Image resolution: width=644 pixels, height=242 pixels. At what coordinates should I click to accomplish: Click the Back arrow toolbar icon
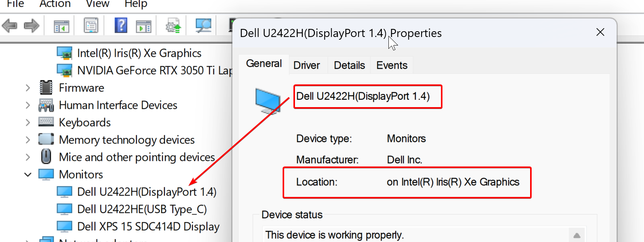pyautogui.click(x=10, y=26)
